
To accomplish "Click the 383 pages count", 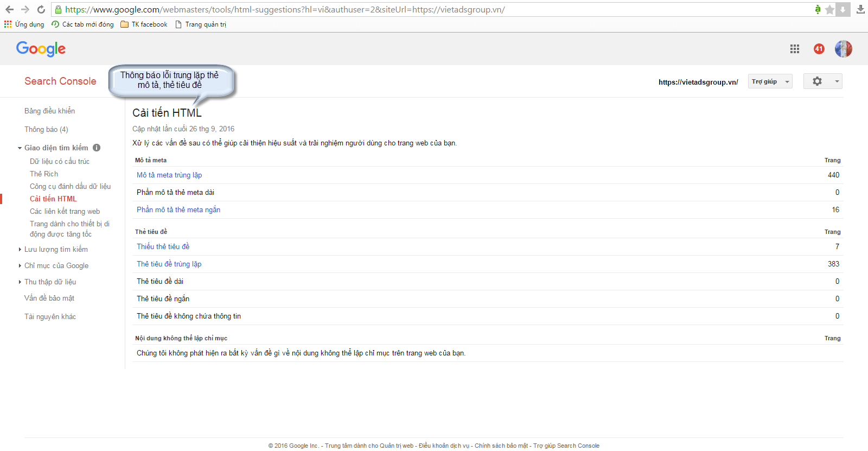I will click(x=833, y=264).
